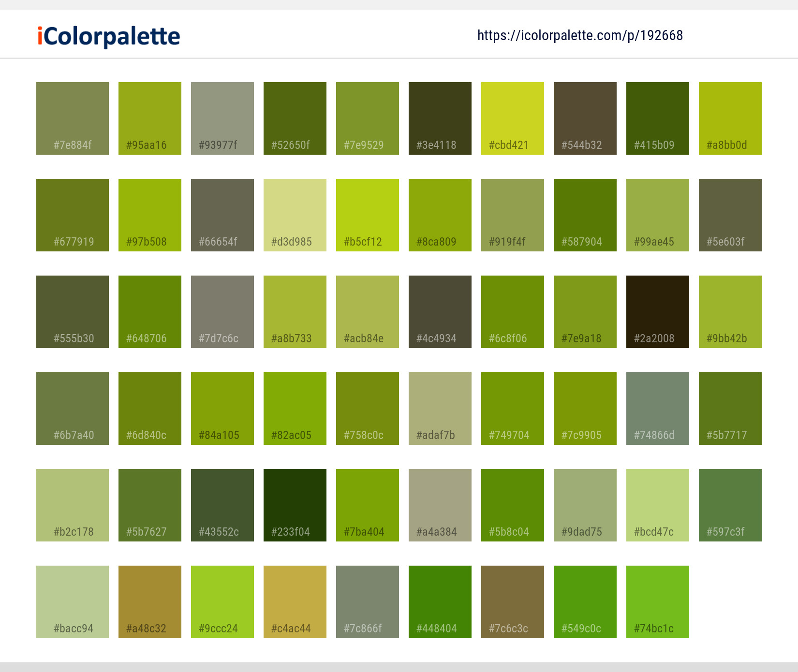
Task: Pick gray swatch #7d7c6c
Action: [222, 312]
